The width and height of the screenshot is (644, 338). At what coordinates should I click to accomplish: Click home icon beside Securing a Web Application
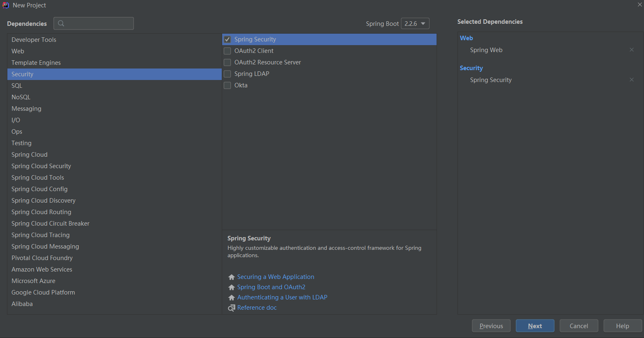coord(232,277)
